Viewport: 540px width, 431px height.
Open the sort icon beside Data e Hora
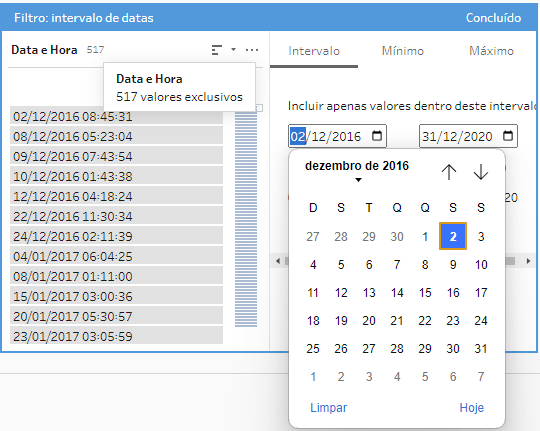217,50
